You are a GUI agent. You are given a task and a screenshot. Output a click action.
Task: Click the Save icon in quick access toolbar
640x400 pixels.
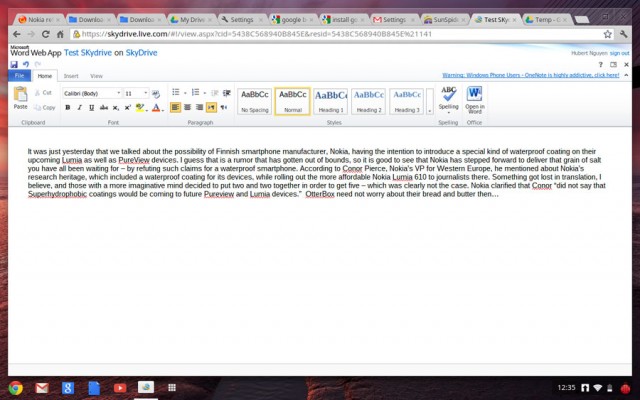coord(14,63)
